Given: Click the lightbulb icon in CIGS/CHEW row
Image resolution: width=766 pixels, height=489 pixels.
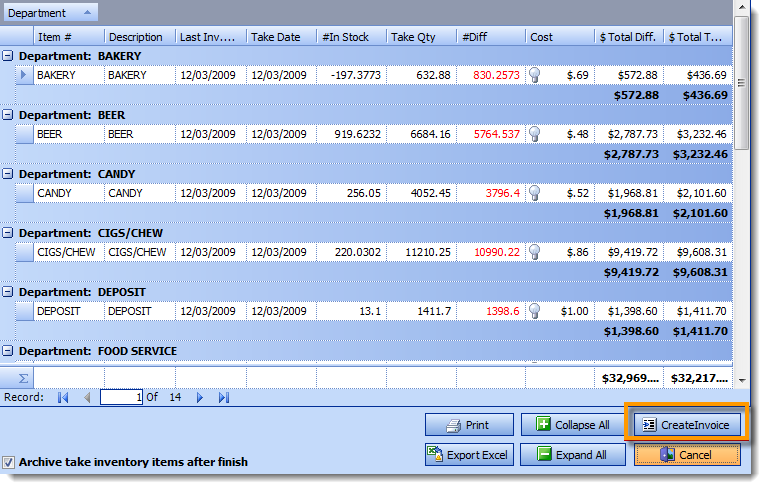Looking at the screenshot, I should click(x=535, y=252).
